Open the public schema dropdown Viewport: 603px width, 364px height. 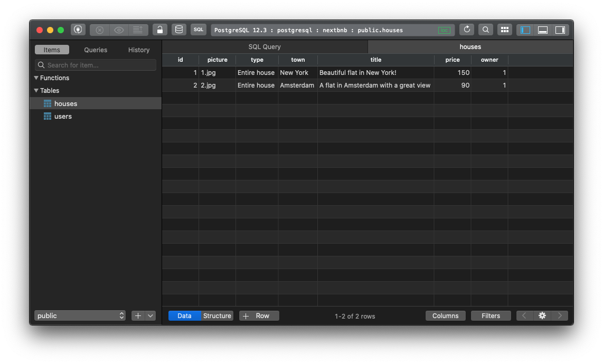pyautogui.click(x=80, y=316)
